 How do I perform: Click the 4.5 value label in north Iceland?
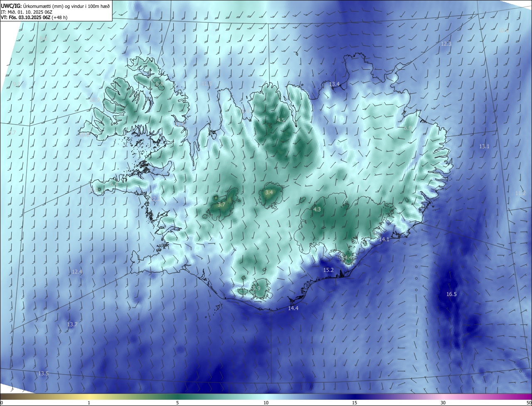click(281, 120)
